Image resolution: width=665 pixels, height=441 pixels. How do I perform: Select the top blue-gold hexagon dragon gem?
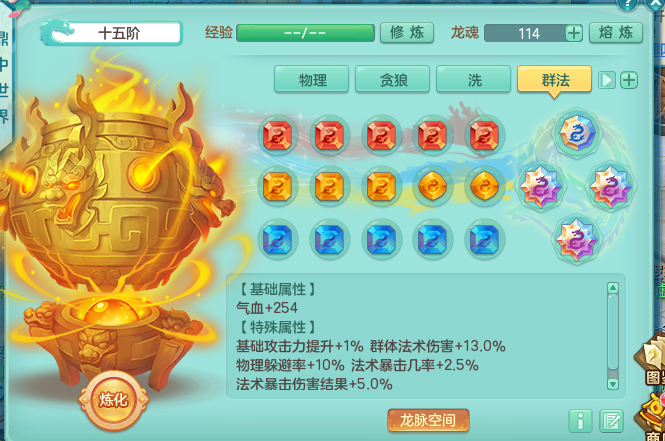pyautogui.click(x=576, y=133)
